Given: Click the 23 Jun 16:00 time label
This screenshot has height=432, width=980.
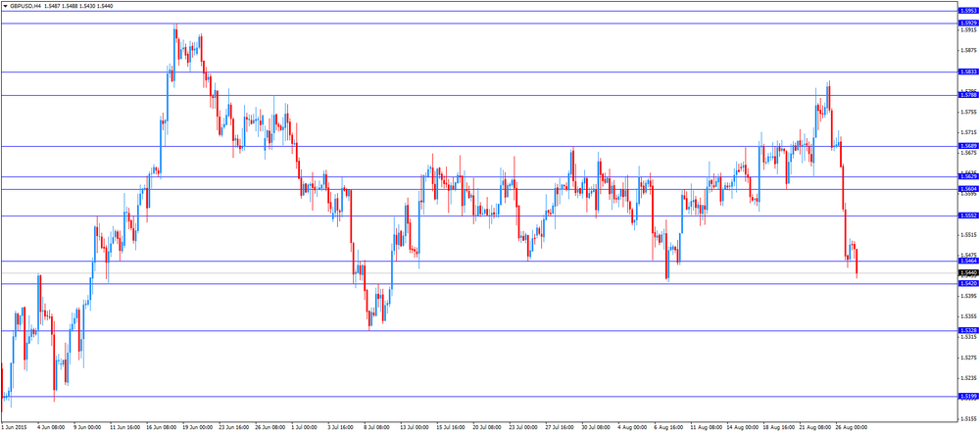Looking at the screenshot, I should (234, 428).
